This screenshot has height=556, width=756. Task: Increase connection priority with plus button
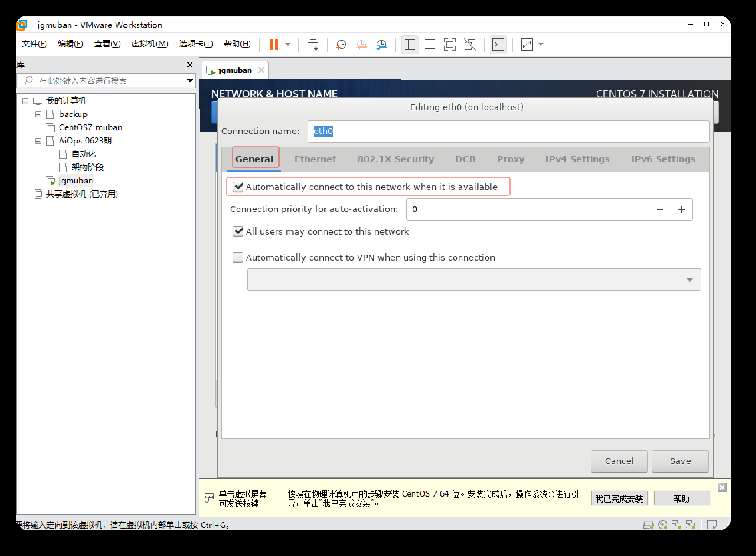681,209
